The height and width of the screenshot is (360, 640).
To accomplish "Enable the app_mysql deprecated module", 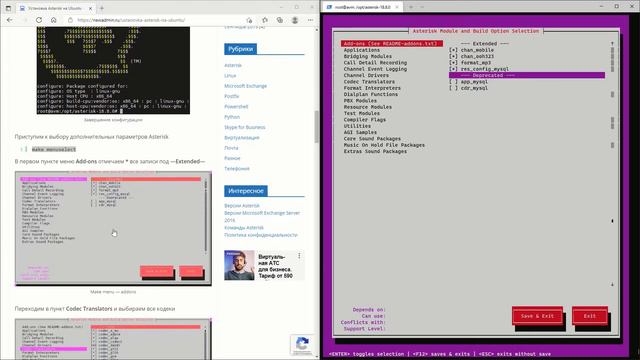I will (x=453, y=82).
